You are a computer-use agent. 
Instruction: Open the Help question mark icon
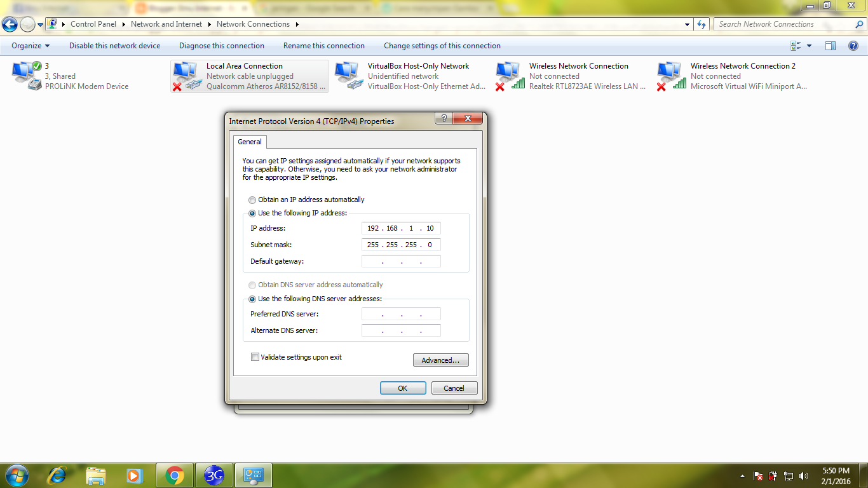[853, 45]
